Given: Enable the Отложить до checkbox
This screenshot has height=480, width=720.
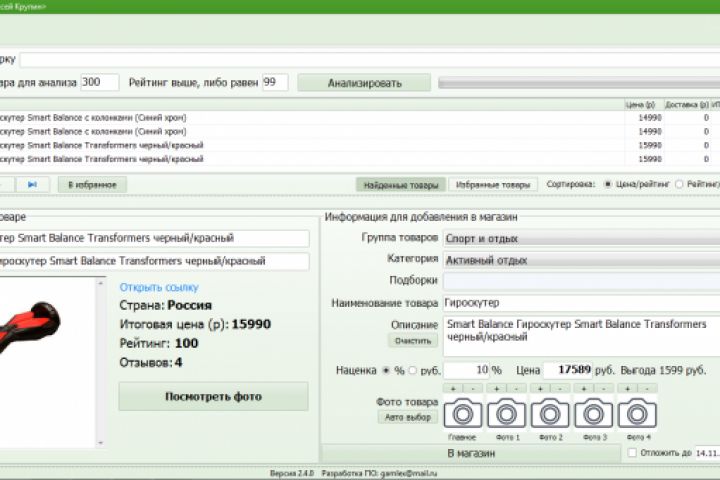Looking at the screenshot, I should 632,453.
